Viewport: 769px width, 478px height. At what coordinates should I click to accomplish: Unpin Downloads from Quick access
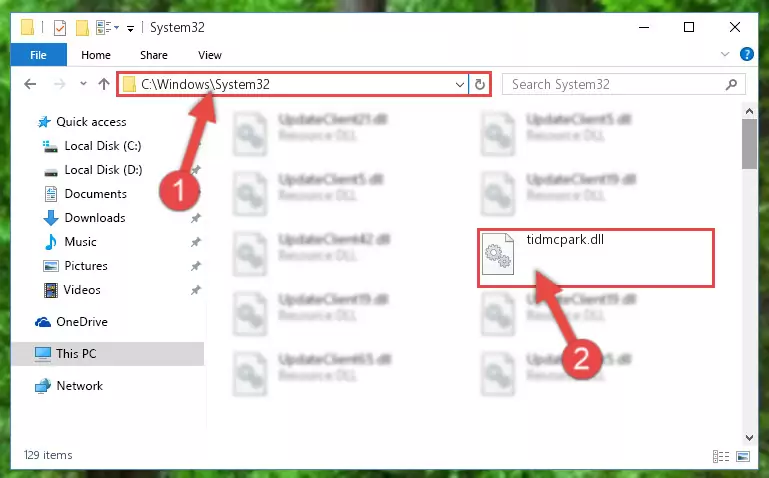(196, 218)
